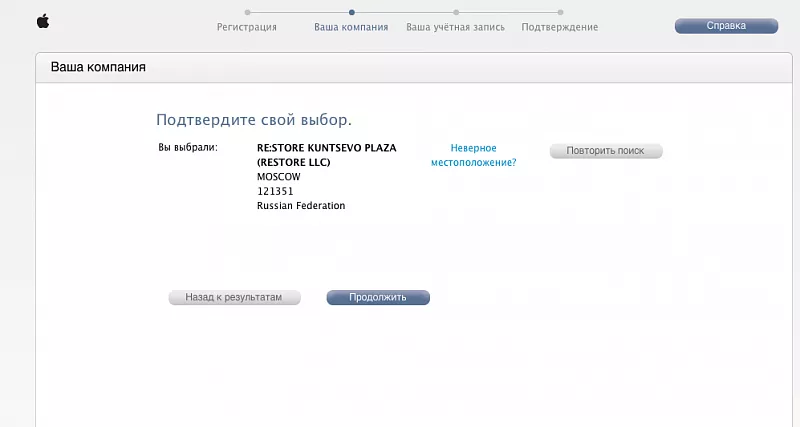The image size is (800, 427).
Task: Click the Russian Federation country text
Action: pyautogui.click(x=301, y=206)
